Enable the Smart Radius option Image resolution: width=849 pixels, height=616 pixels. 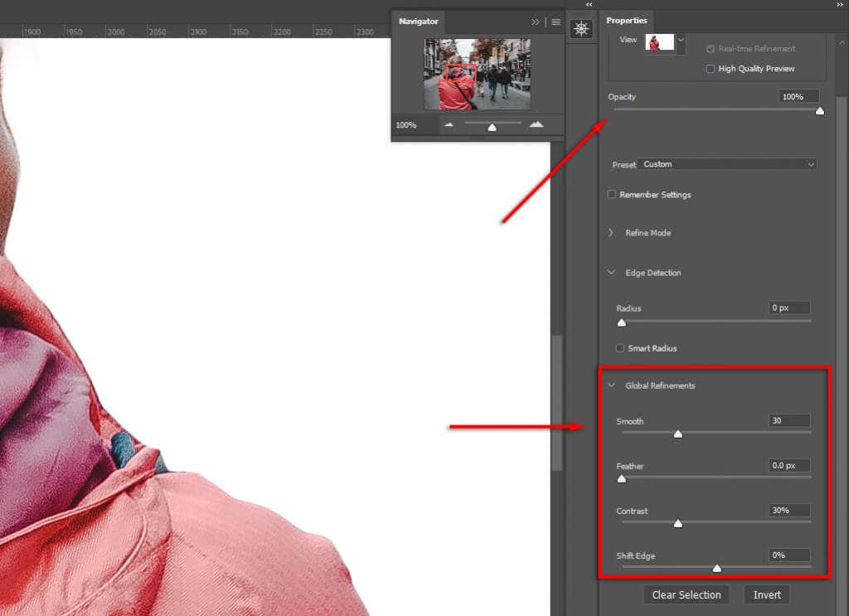point(620,348)
